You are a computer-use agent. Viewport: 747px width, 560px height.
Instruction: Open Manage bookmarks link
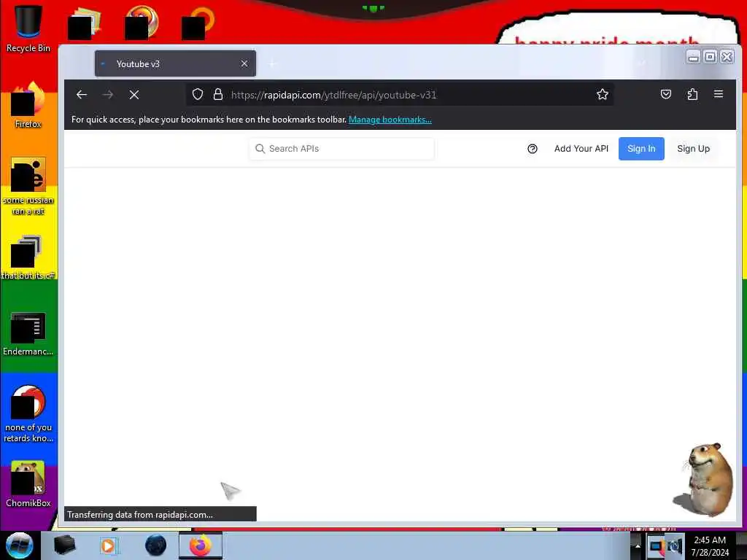pos(390,120)
